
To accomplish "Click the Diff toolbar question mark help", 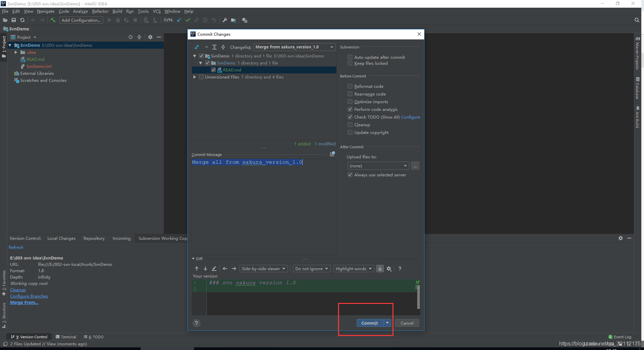I will [x=400, y=269].
